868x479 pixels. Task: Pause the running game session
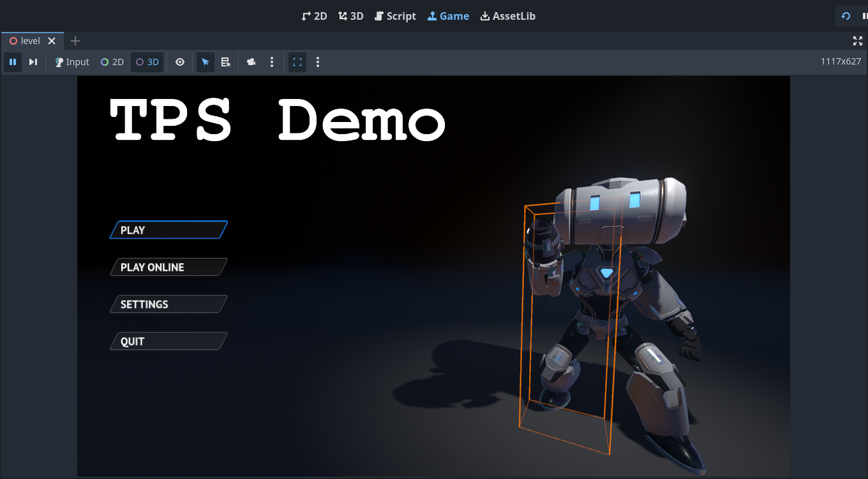[x=13, y=62]
